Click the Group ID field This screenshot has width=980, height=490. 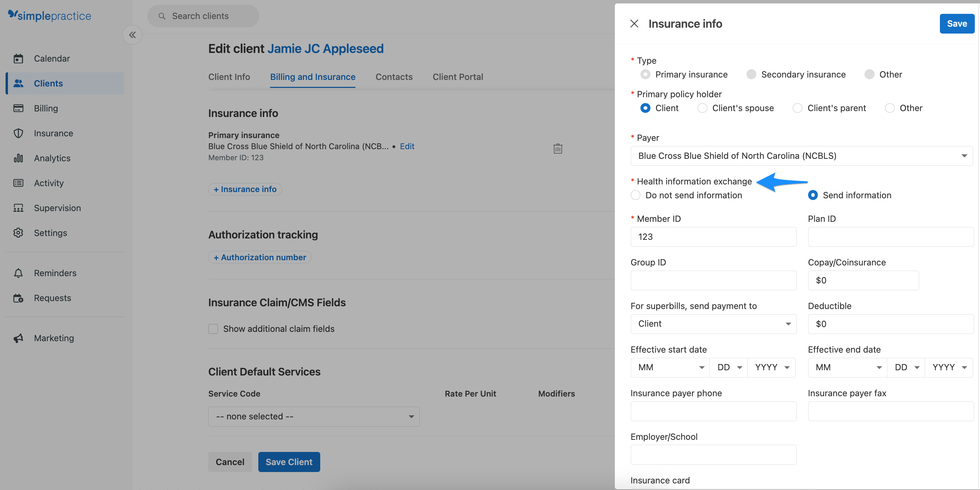(x=713, y=281)
